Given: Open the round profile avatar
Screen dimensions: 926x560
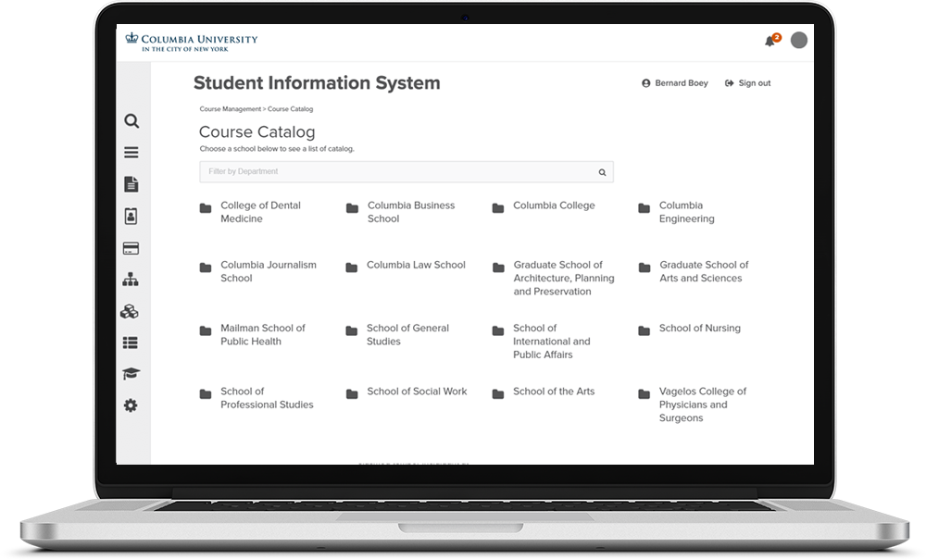Looking at the screenshot, I should point(799,40).
